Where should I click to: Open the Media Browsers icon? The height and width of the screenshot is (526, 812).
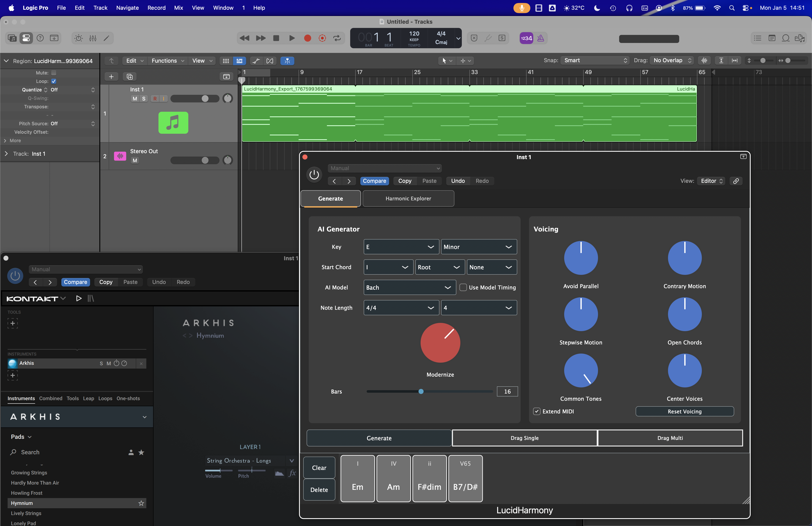[800, 38]
